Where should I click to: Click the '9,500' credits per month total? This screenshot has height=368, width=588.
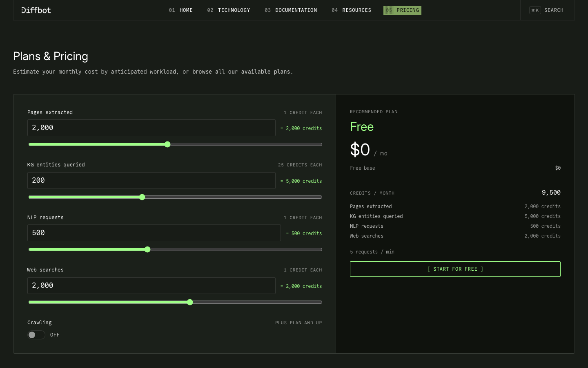[x=551, y=193]
